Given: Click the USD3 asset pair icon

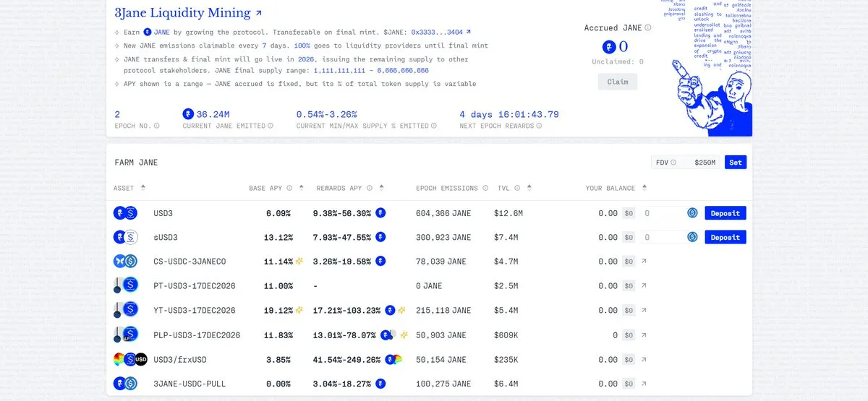Looking at the screenshot, I should pos(125,213).
